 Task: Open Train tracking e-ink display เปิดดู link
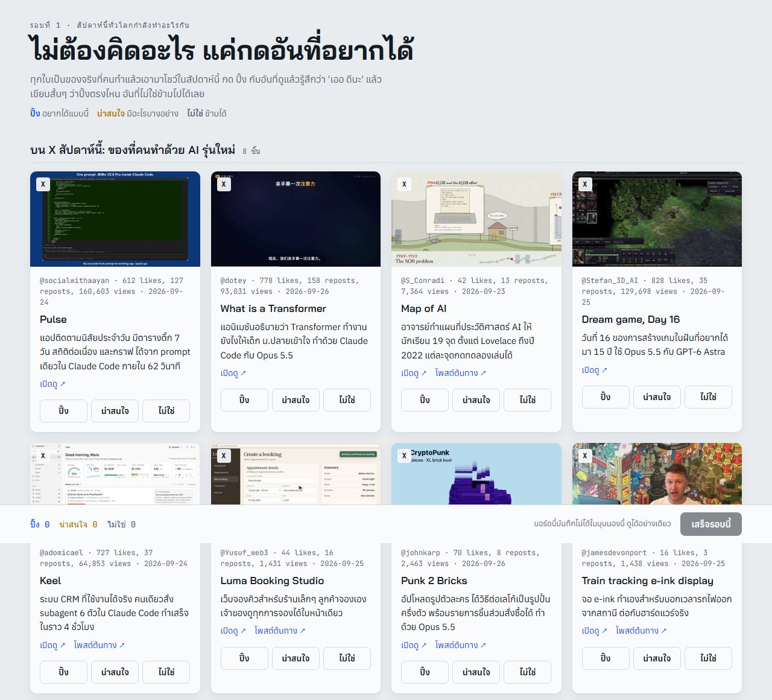pyautogui.click(x=595, y=631)
